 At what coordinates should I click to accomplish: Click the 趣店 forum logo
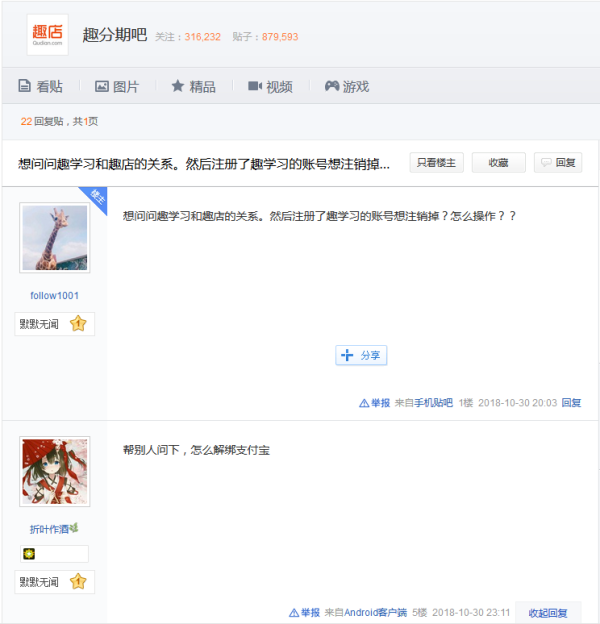click(x=47, y=35)
